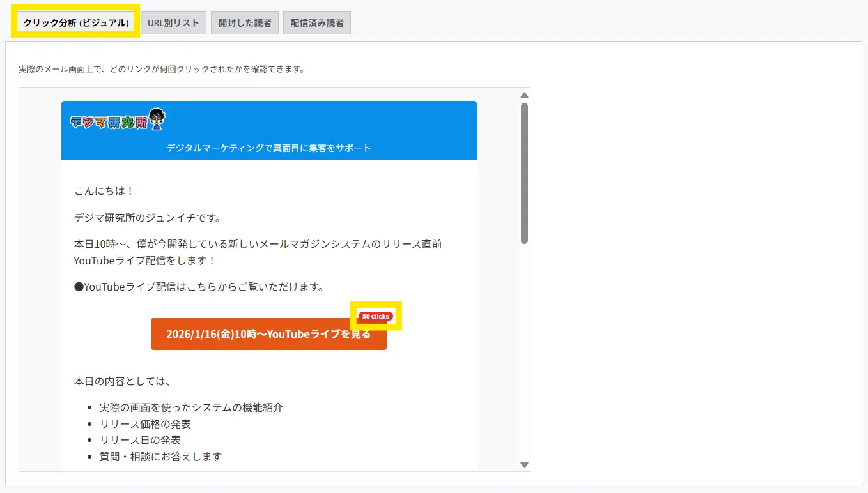Click the bullet item 実際の画面を使ったシステムの機能紹介
The width and height of the screenshot is (868, 493).
[191, 407]
